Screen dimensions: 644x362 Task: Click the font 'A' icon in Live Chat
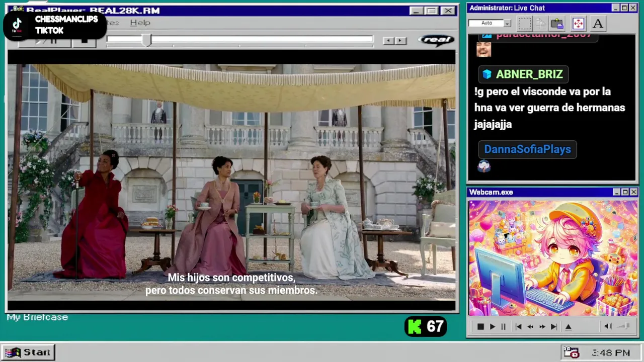tap(598, 23)
